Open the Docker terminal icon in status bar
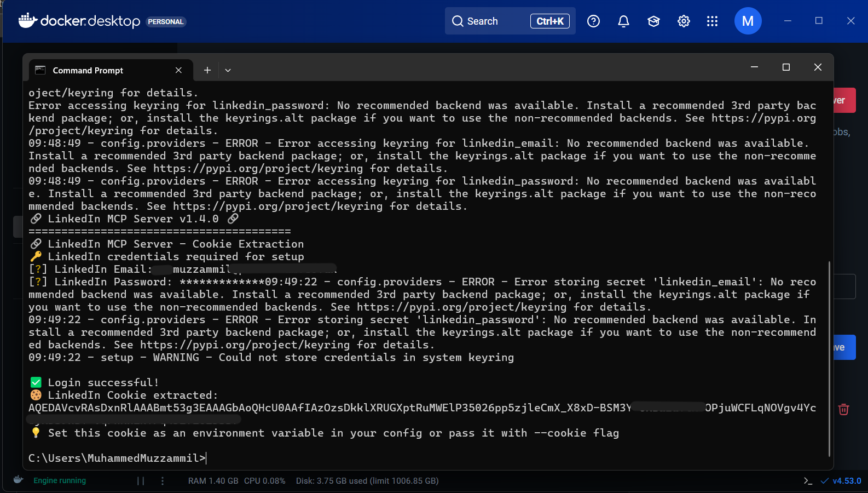868x493 pixels. pyautogui.click(x=808, y=481)
